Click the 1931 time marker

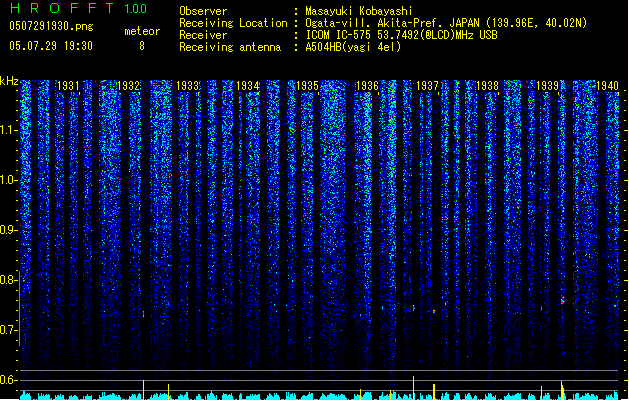(x=68, y=86)
